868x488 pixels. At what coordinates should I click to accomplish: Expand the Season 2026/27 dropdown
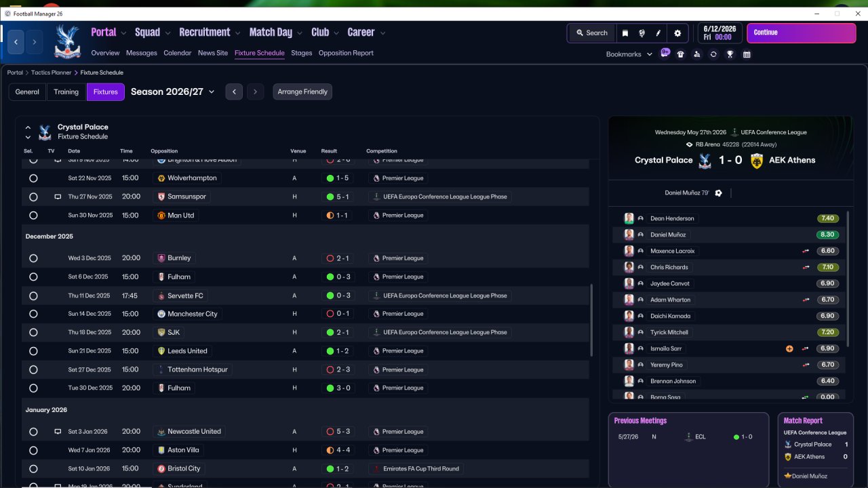tap(172, 91)
